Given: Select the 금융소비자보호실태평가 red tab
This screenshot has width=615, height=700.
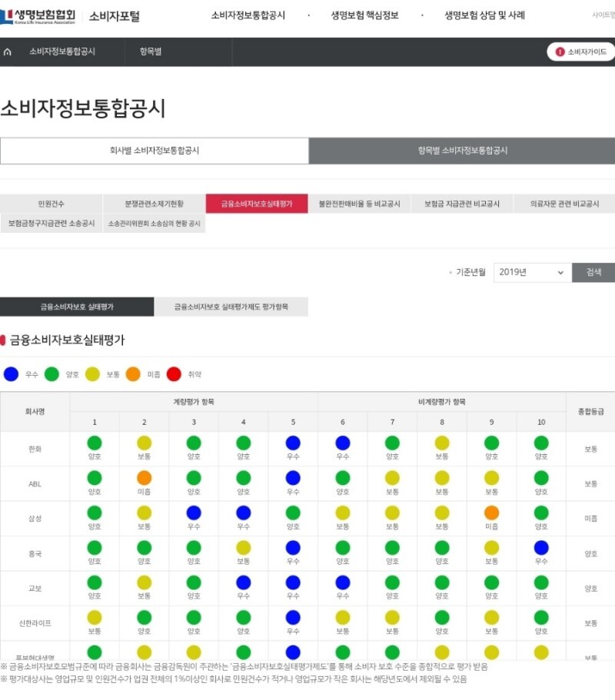Looking at the screenshot, I should click(257, 204).
